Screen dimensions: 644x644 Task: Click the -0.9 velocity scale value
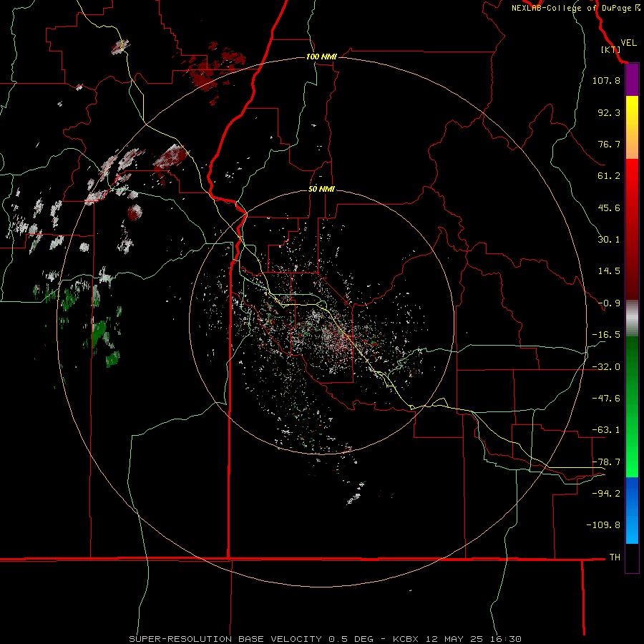609,303
